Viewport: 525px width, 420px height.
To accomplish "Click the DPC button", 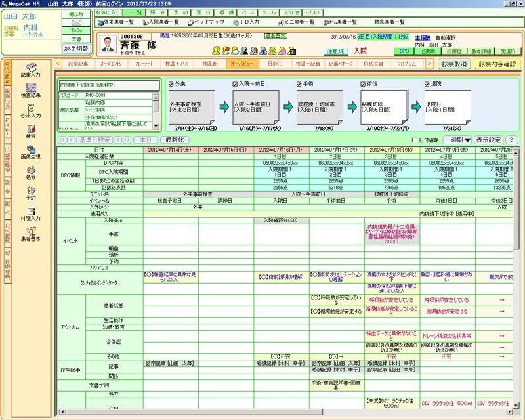I will pyautogui.click(x=404, y=51).
